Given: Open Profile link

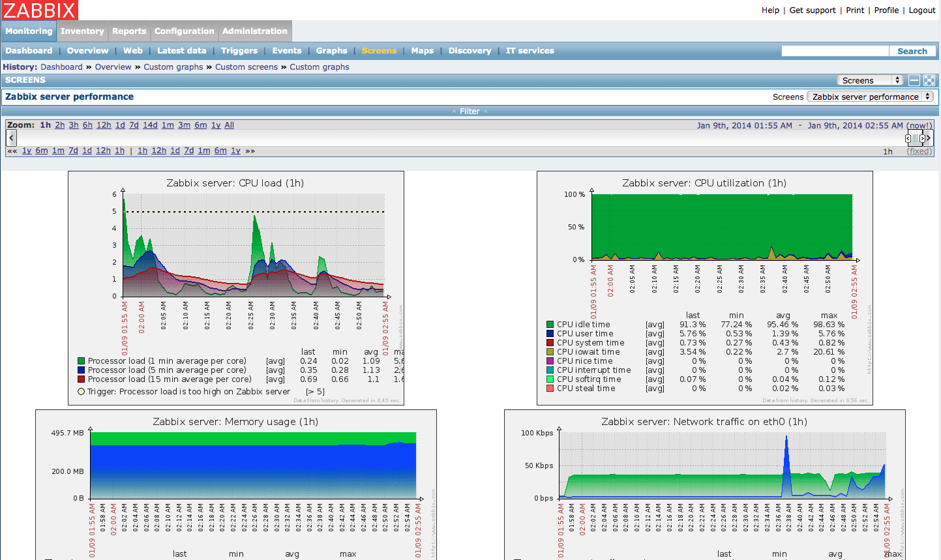Looking at the screenshot, I should [886, 10].
